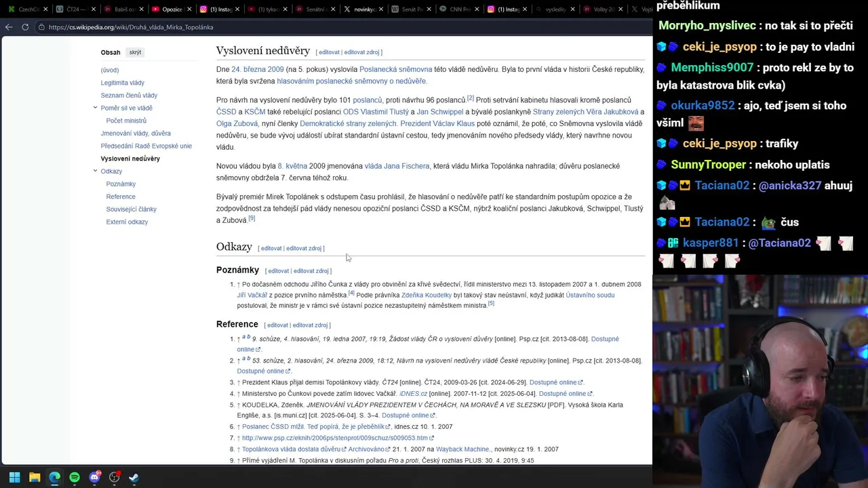Screen dimensions: 868x488
Task: Open the 8. května link
Action: (292, 166)
